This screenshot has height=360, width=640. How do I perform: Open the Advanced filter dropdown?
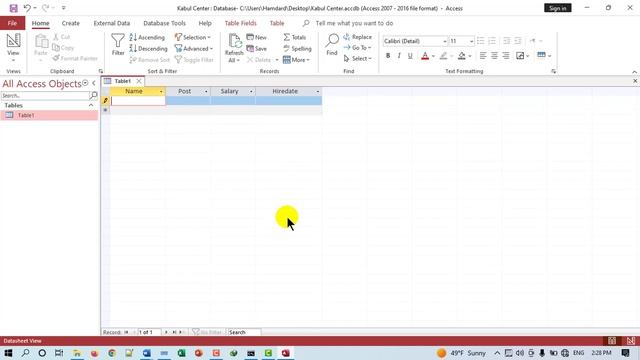tap(194, 49)
